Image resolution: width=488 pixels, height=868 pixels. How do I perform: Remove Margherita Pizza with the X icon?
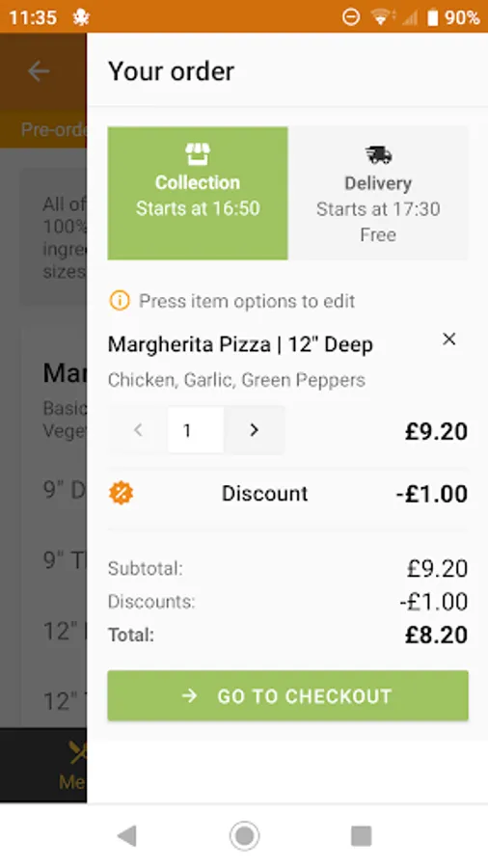pyautogui.click(x=449, y=339)
